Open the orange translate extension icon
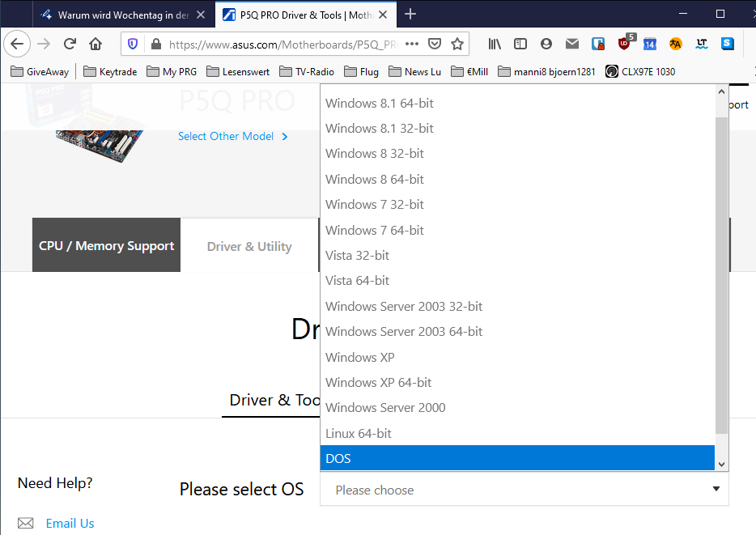Screen dimensions: 756x535 point(676,44)
